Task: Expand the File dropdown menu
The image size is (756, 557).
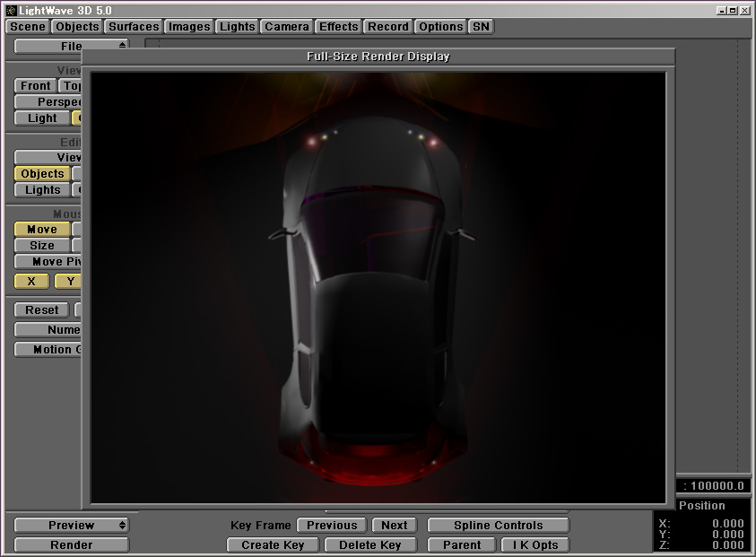Action: click(72, 46)
